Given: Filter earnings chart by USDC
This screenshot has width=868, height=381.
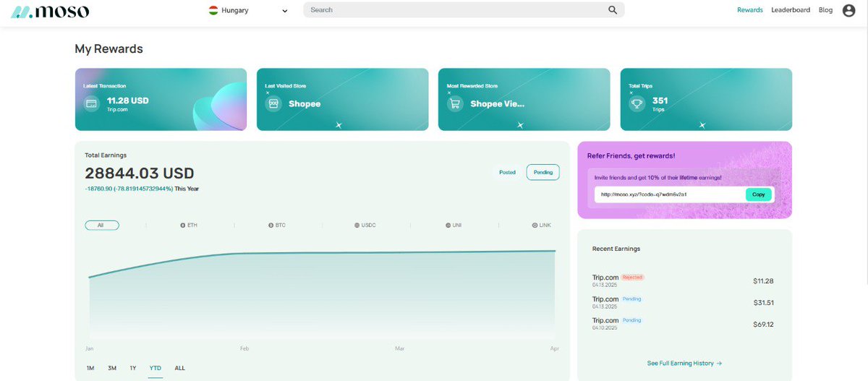Looking at the screenshot, I should [x=365, y=225].
